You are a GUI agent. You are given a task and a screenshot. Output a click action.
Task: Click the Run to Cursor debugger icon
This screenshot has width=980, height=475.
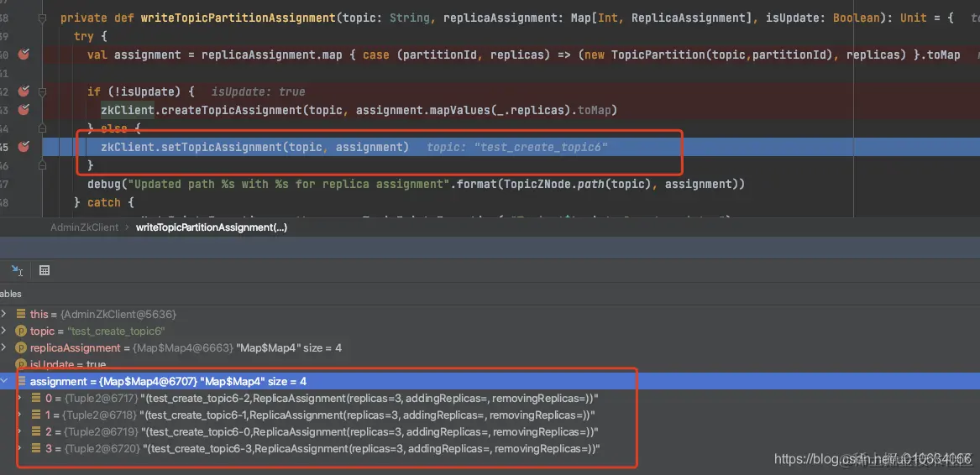click(18, 270)
